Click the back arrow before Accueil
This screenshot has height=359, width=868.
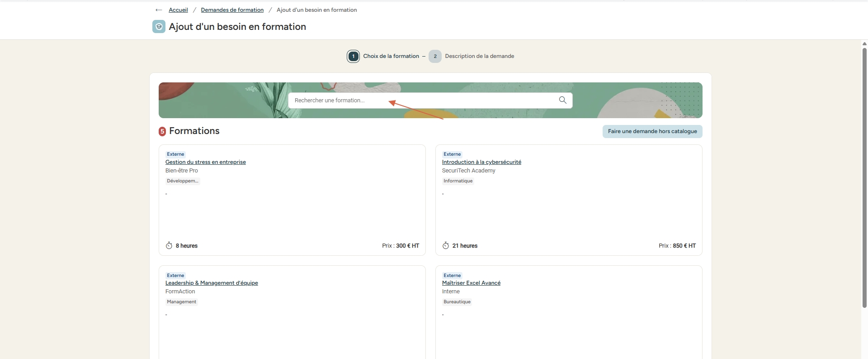coord(159,10)
